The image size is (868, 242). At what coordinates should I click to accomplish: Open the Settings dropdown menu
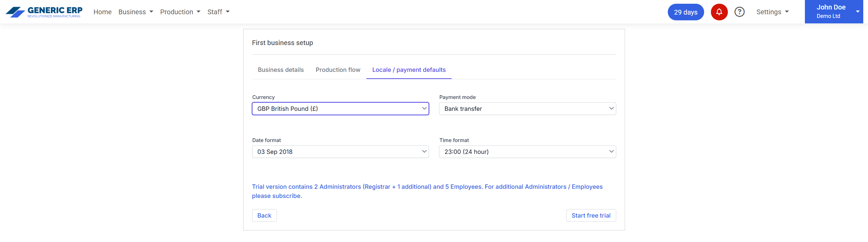[x=772, y=12]
